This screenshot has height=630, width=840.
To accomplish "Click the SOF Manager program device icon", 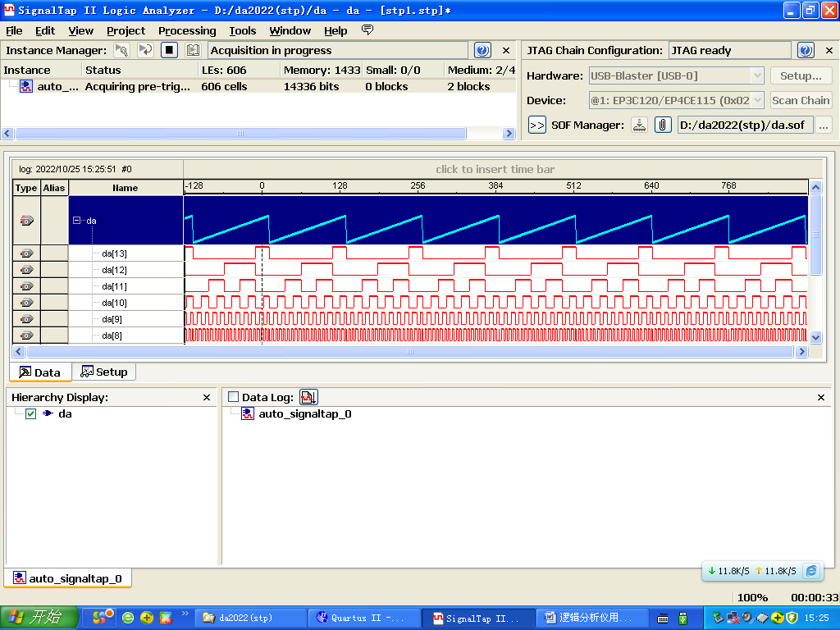I will coord(640,125).
